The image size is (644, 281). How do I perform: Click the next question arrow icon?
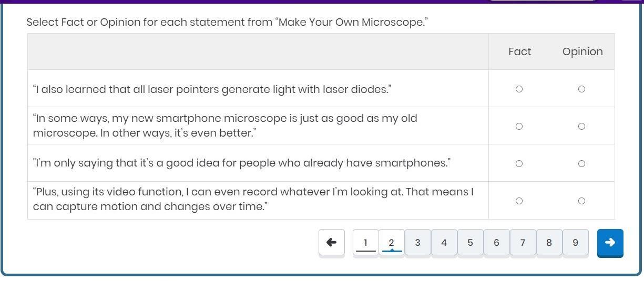click(x=610, y=243)
